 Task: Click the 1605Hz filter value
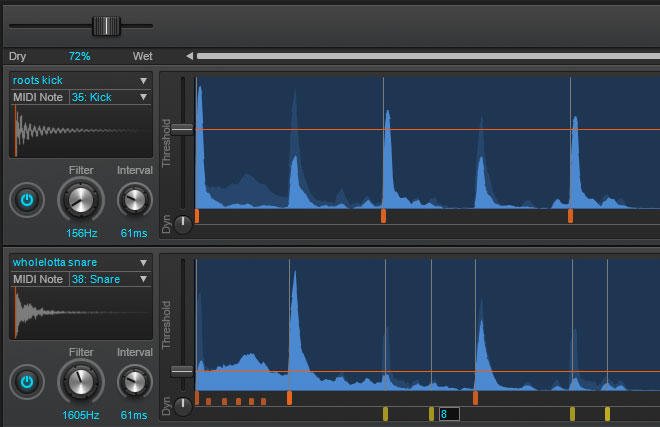click(x=81, y=415)
